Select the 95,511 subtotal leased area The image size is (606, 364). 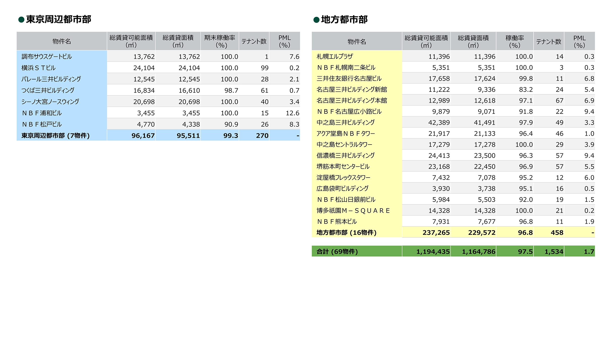[188, 136]
